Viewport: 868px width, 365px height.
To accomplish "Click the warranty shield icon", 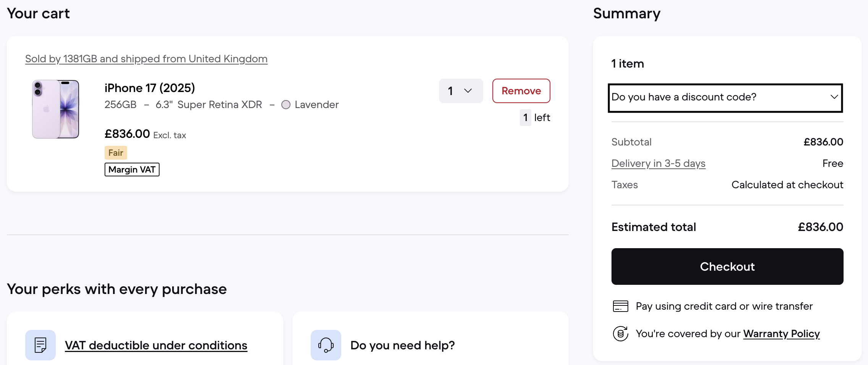I will point(620,334).
